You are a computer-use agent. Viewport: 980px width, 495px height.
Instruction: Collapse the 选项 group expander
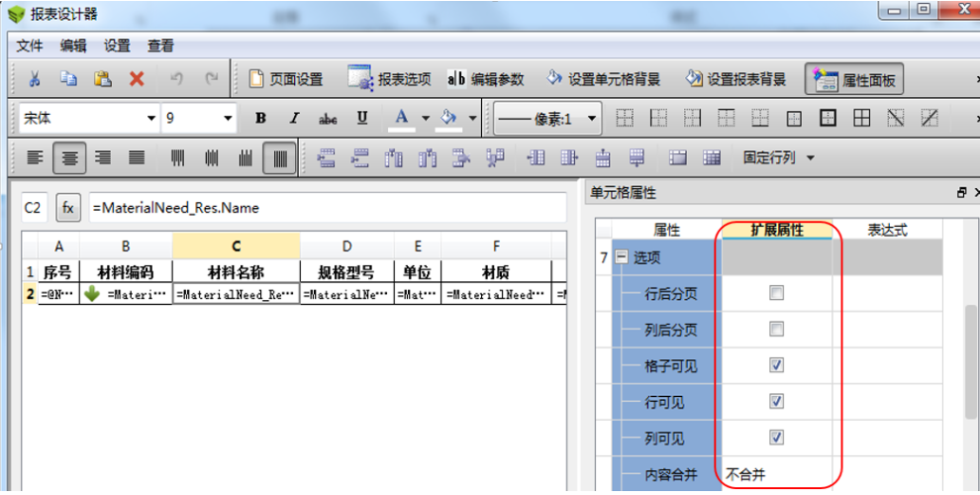click(x=622, y=256)
